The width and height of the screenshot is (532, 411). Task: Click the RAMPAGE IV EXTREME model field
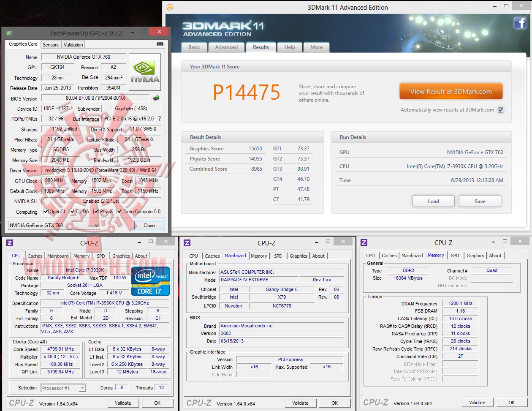(x=259, y=280)
